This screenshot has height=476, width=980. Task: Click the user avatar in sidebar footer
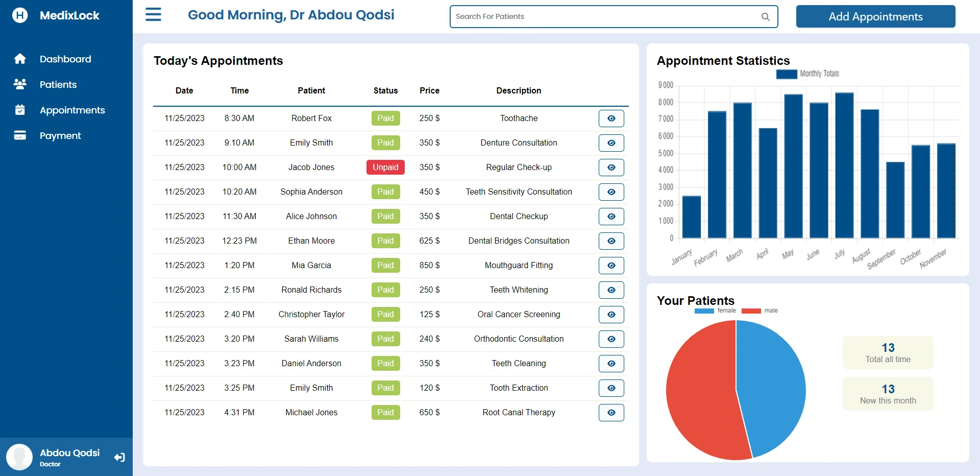pos(19,457)
